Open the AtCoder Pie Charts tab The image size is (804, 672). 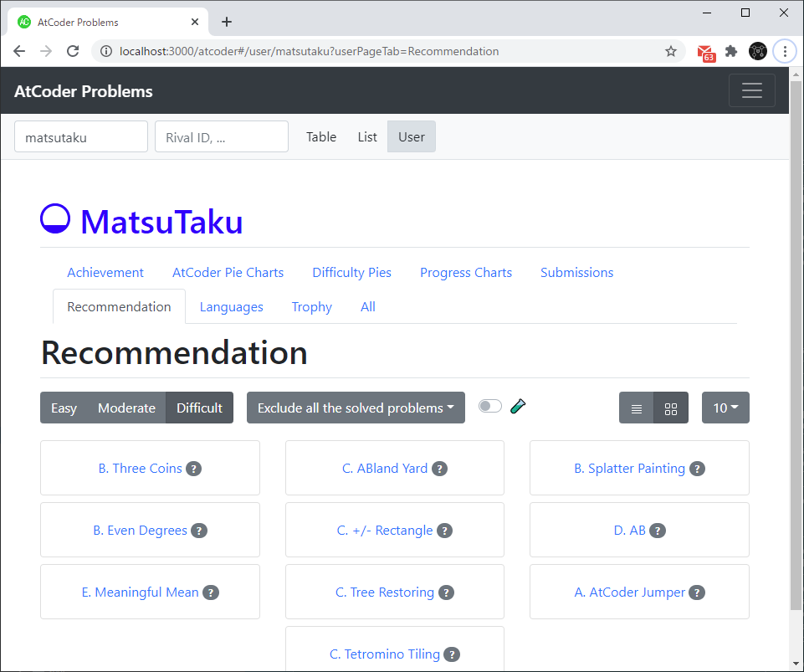pyautogui.click(x=228, y=272)
